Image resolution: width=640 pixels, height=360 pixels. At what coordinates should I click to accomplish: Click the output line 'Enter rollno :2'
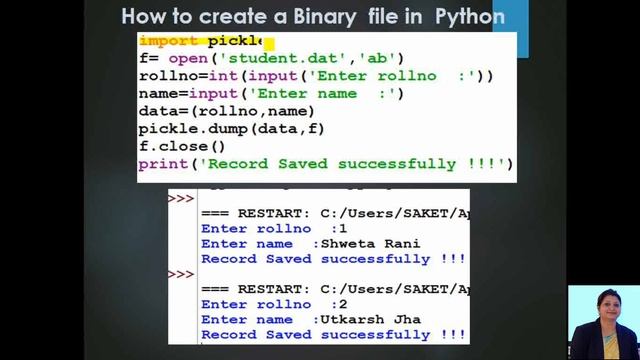tap(274, 304)
